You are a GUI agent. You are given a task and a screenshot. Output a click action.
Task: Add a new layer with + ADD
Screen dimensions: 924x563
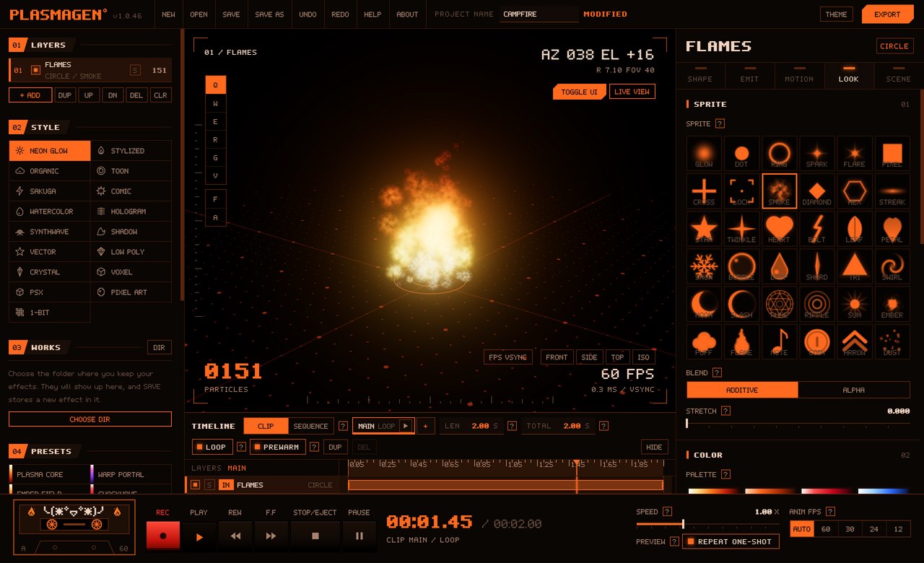(30, 95)
